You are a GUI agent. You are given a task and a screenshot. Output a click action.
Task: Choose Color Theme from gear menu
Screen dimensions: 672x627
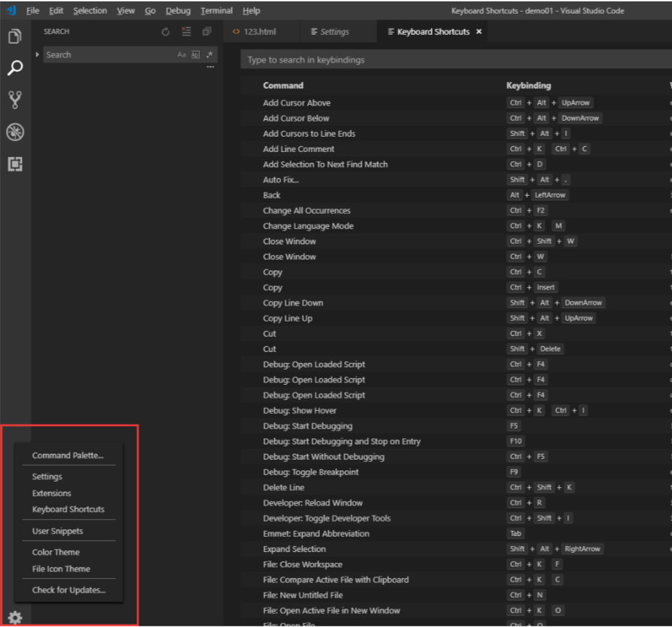(x=56, y=552)
